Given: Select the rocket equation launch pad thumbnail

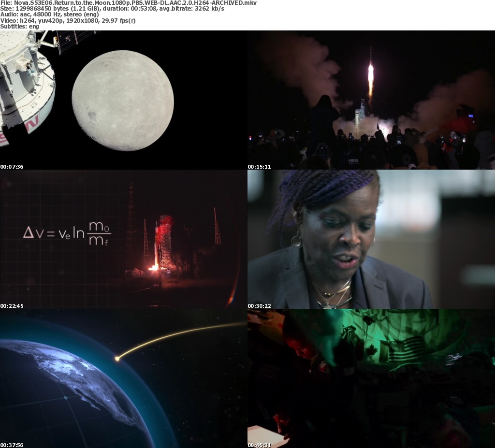Looking at the screenshot, I should [123, 239].
